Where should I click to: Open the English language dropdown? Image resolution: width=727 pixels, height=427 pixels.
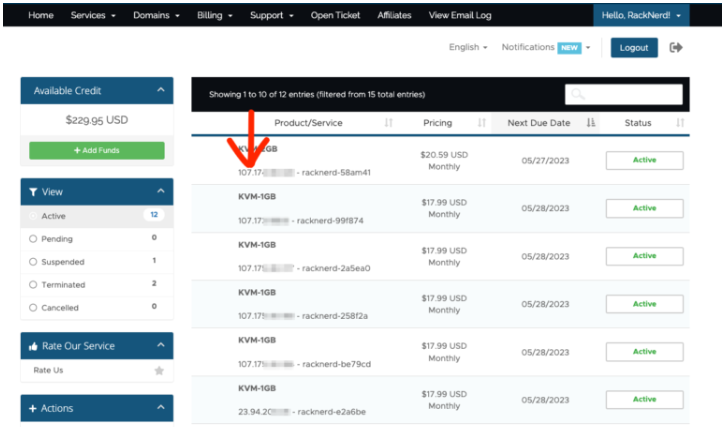[468, 48]
